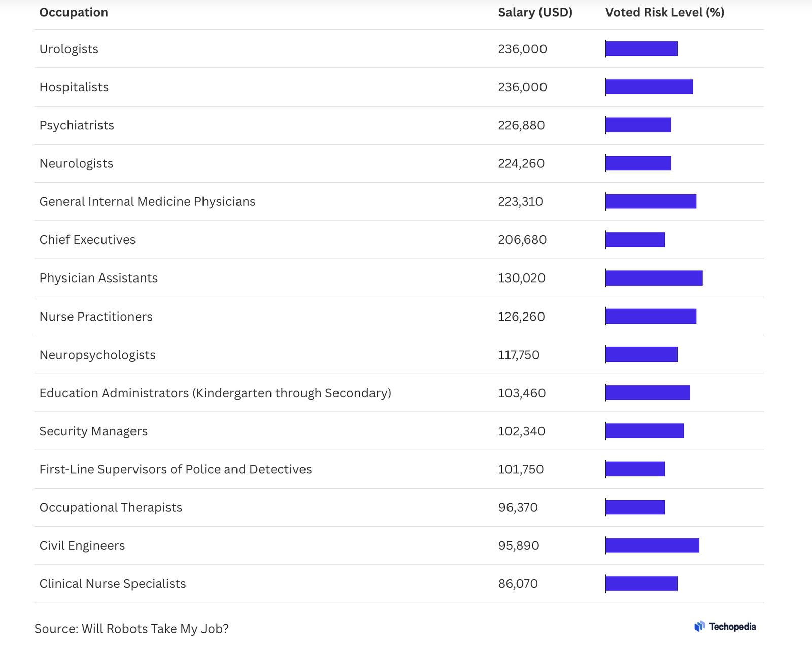Select First-Line Supervisors of Police label
Image resolution: width=812 pixels, height=661 pixels.
click(x=176, y=469)
